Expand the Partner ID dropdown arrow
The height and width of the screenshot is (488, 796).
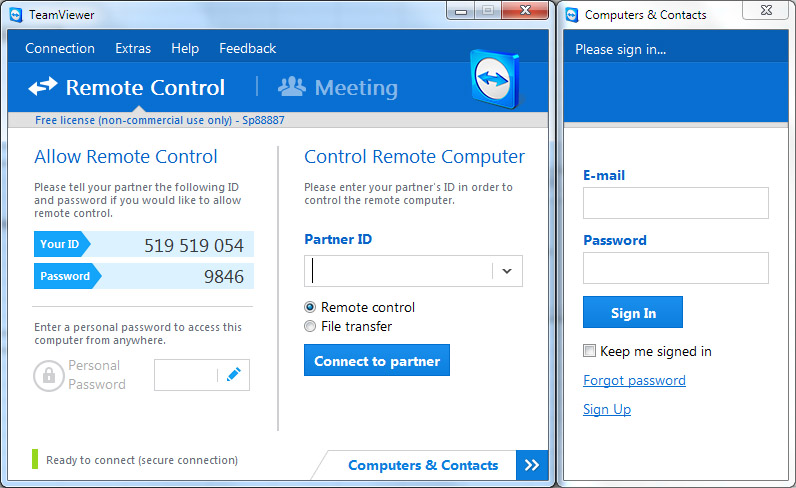pyautogui.click(x=507, y=271)
